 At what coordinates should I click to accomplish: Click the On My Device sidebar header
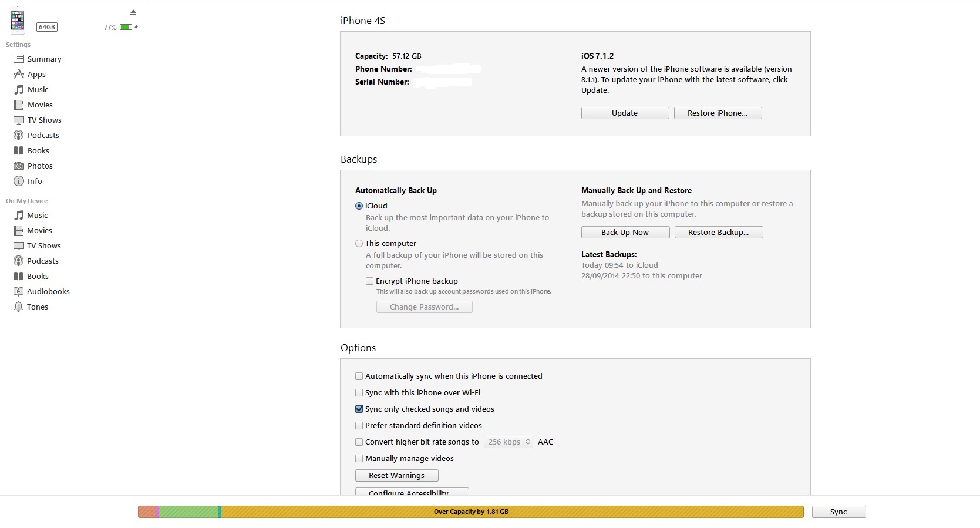pos(26,201)
